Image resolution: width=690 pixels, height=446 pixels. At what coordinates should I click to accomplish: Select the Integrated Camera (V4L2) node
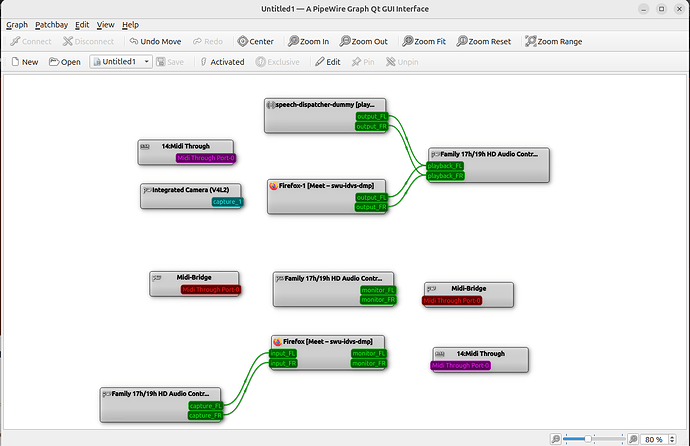(192, 189)
